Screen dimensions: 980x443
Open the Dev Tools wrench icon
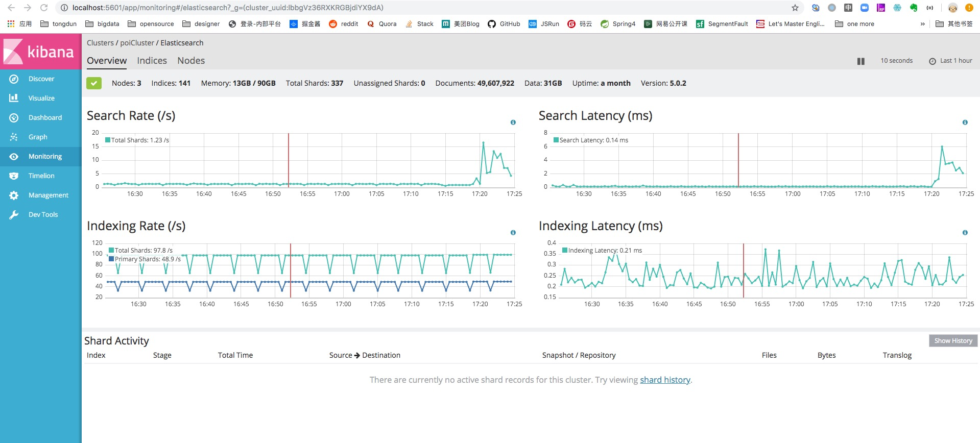click(x=14, y=215)
